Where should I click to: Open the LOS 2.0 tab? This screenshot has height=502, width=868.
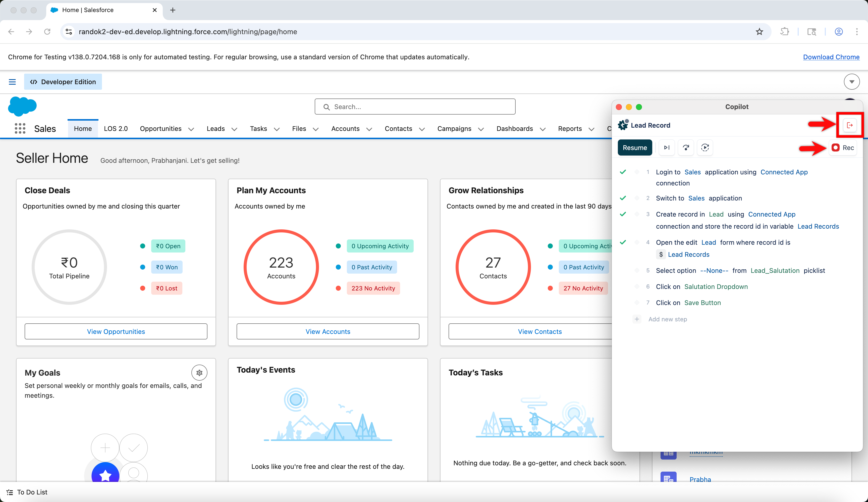pyautogui.click(x=116, y=128)
